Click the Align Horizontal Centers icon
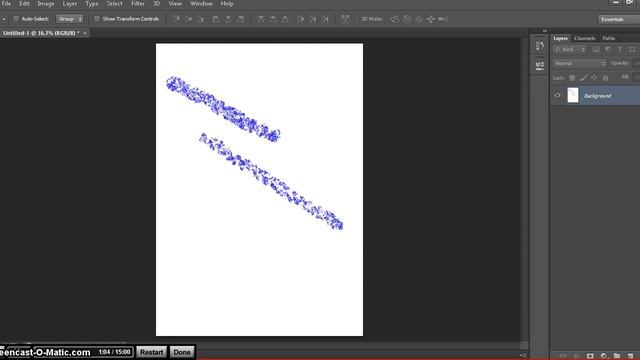Image resolution: width=640 pixels, height=360 pixels. [x=228, y=19]
